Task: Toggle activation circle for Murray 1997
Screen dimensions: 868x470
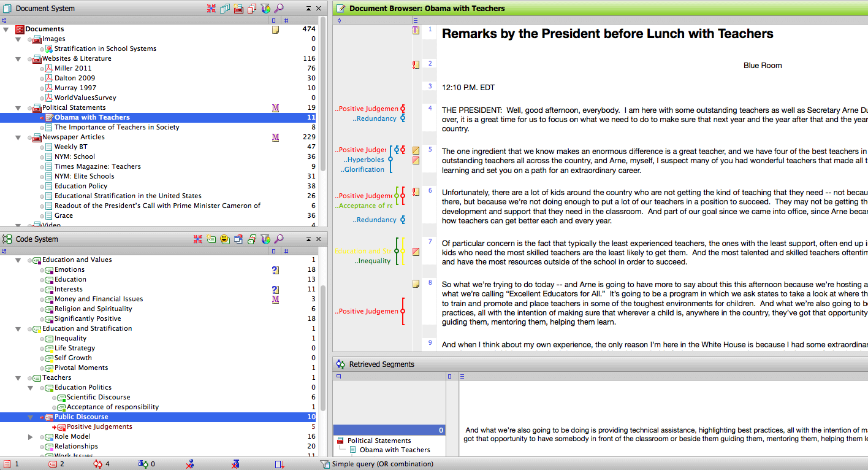Action: tap(42, 88)
